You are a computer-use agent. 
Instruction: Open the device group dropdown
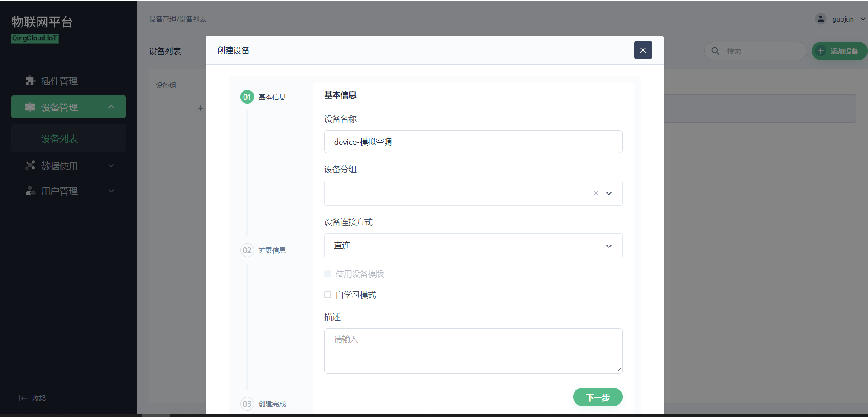608,193
